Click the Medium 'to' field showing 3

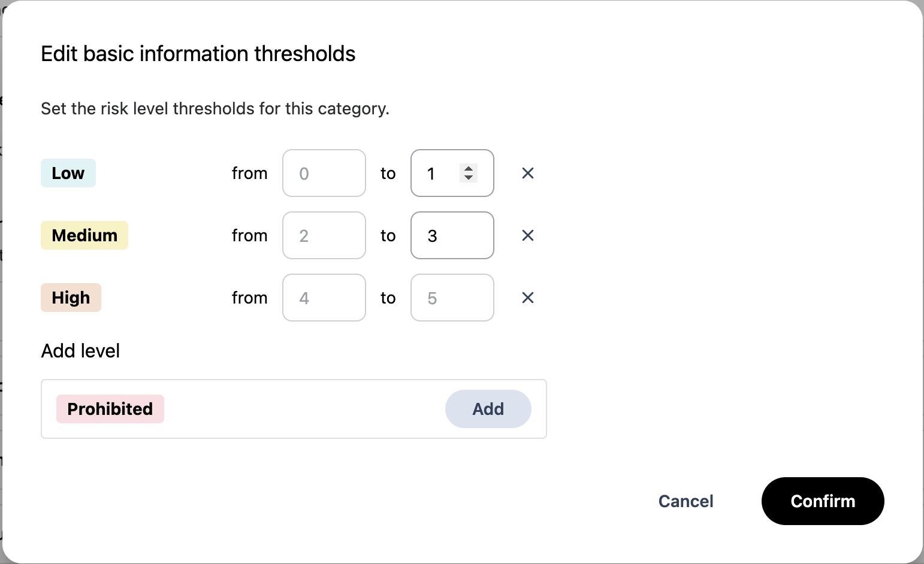point(452,235)
